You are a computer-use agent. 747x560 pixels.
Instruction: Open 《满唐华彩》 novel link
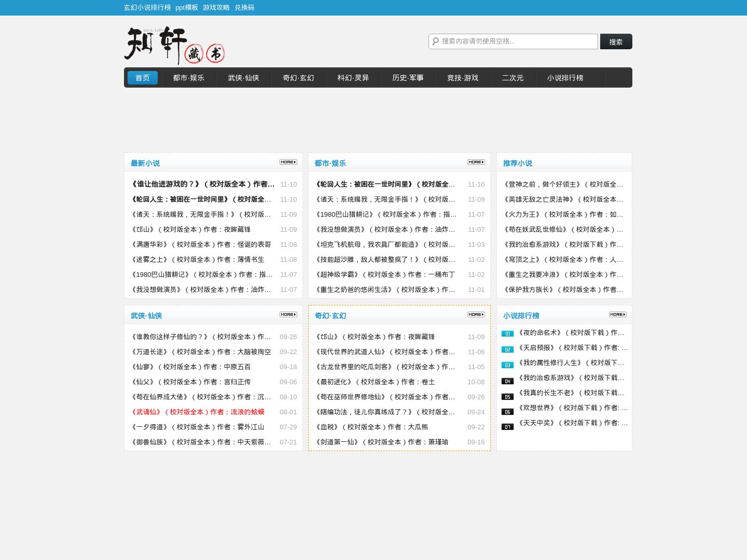201,244
